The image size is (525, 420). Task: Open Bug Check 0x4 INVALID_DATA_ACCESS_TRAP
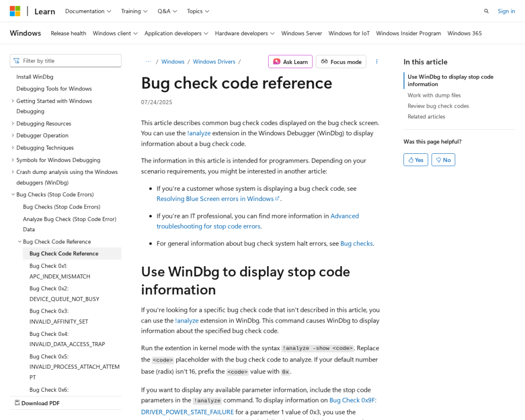click(x=67, y=339)
